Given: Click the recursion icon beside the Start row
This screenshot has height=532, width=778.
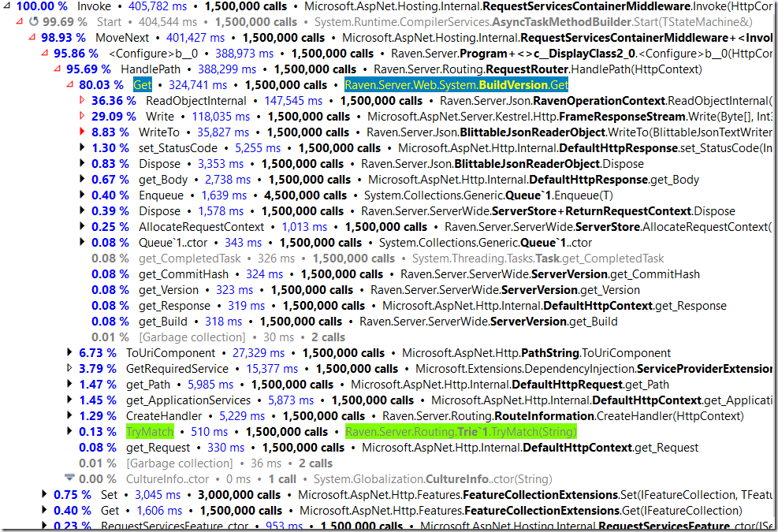Looking at the screenshot, I should pyautogui.click(x=34, y=22).
